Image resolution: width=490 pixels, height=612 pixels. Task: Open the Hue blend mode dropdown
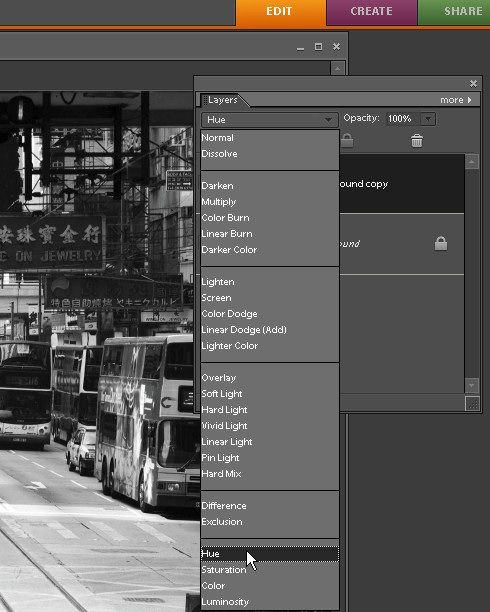click(x=269, y=119)
